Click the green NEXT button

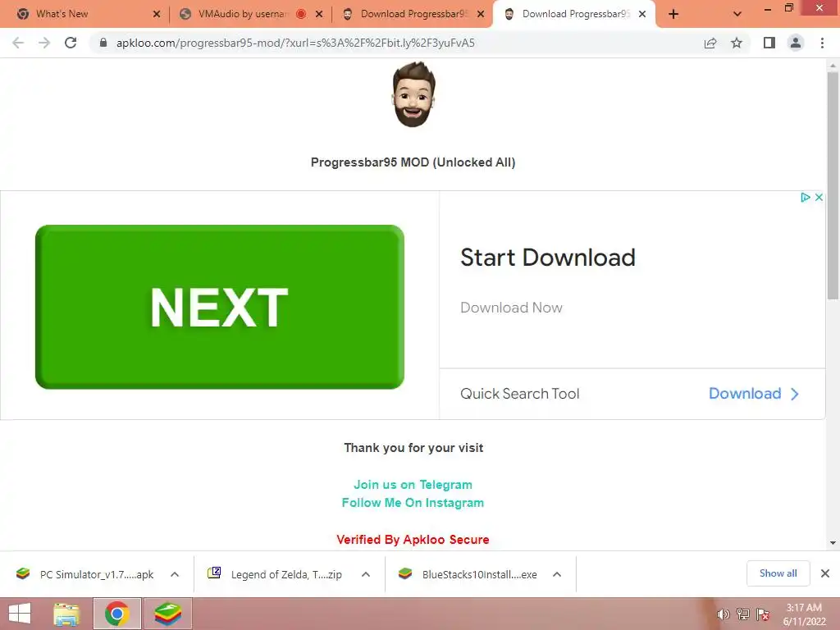220,307
